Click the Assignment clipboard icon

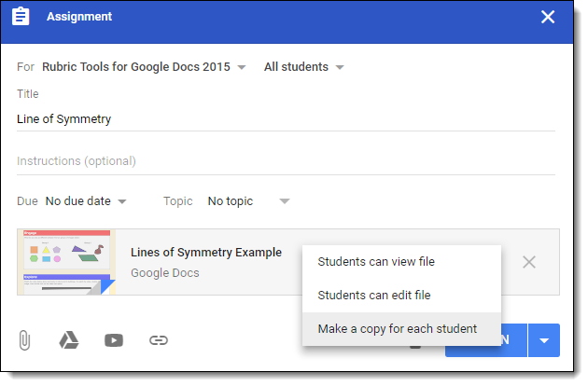pos(22,17)
